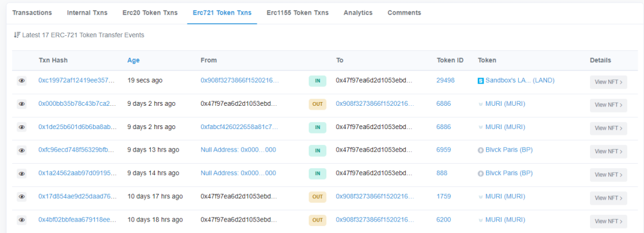Click the Sandbox's LAND token logo icon

480,81
